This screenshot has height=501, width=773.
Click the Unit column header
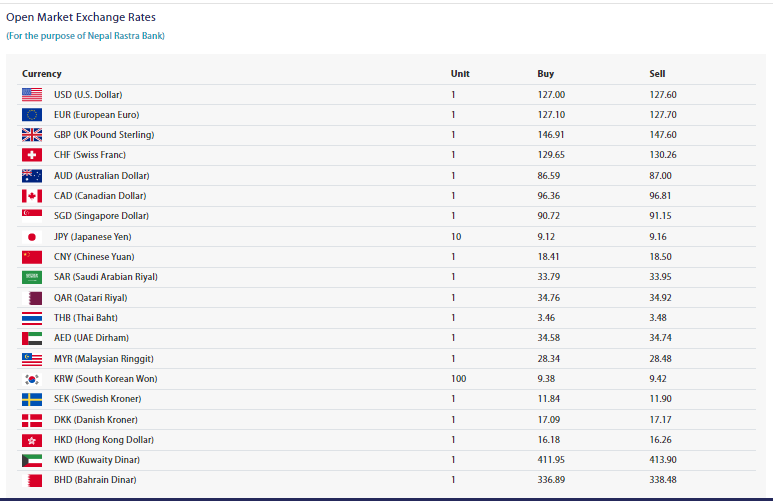tap(460, 74)
